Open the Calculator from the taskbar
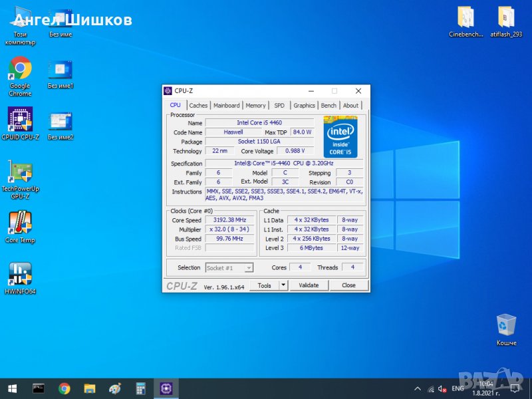Image resolution: width=532 pixels, height=399 pixels. click(140, 388)
